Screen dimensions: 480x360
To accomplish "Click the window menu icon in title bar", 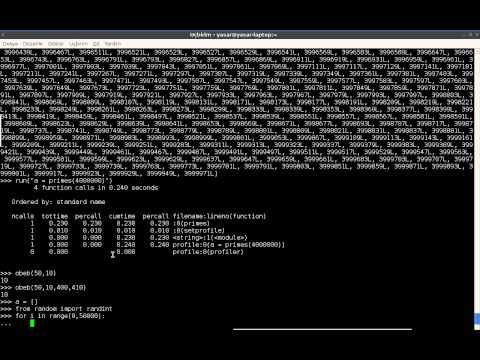I will pos(3,35).
